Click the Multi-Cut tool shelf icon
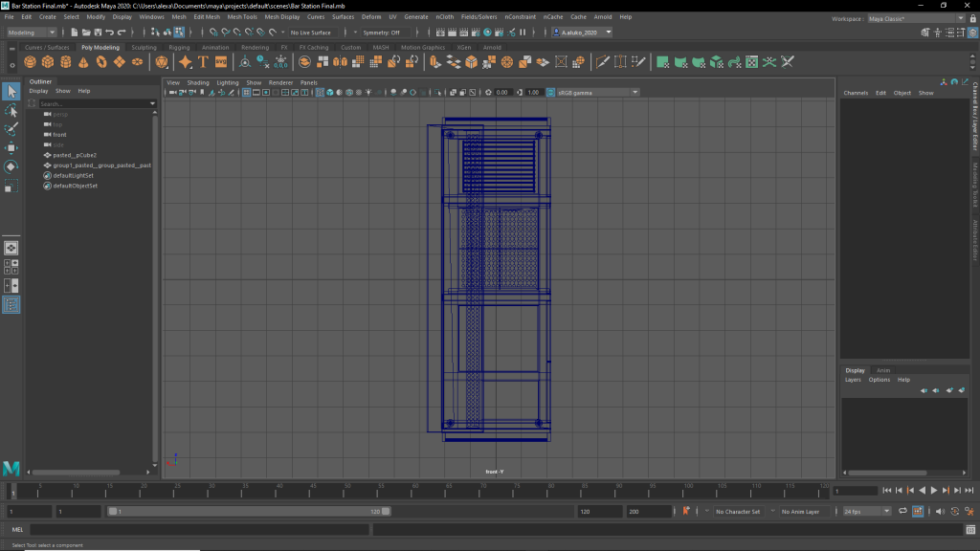Screen dimensions: 980x551 pos(603,62)
